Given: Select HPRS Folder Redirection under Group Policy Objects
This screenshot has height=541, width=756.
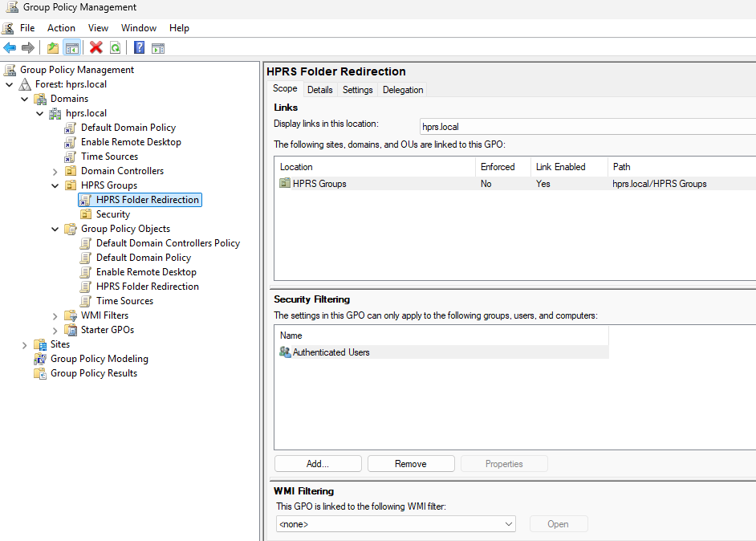Looking at the screenshot, I should coord(147,287).
